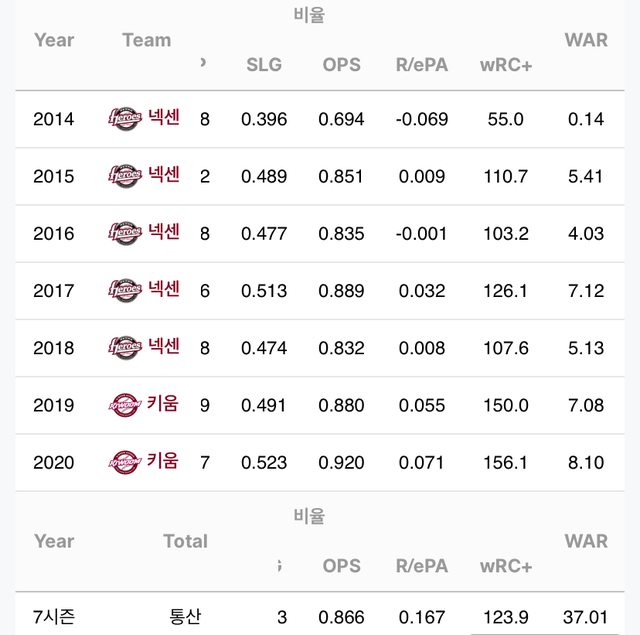Sort the season table by the Team column
Image resolution: width=640 pixels, height=635 pixels.
(146, 40)
